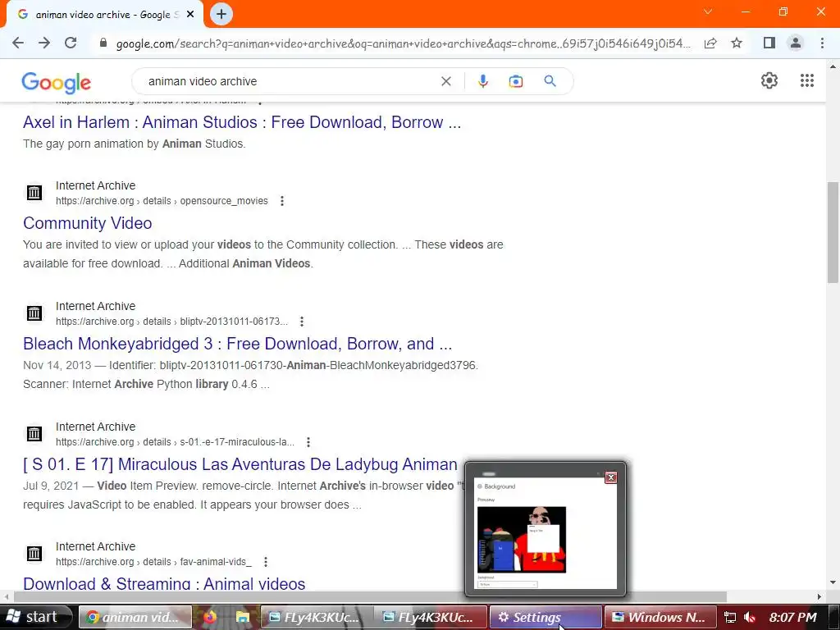Image resolution: width=840 pixels, height=630 pixels.
Task: Click the Internet Archive favicon beside Animal videos result
Action: (x=34, y=553)
